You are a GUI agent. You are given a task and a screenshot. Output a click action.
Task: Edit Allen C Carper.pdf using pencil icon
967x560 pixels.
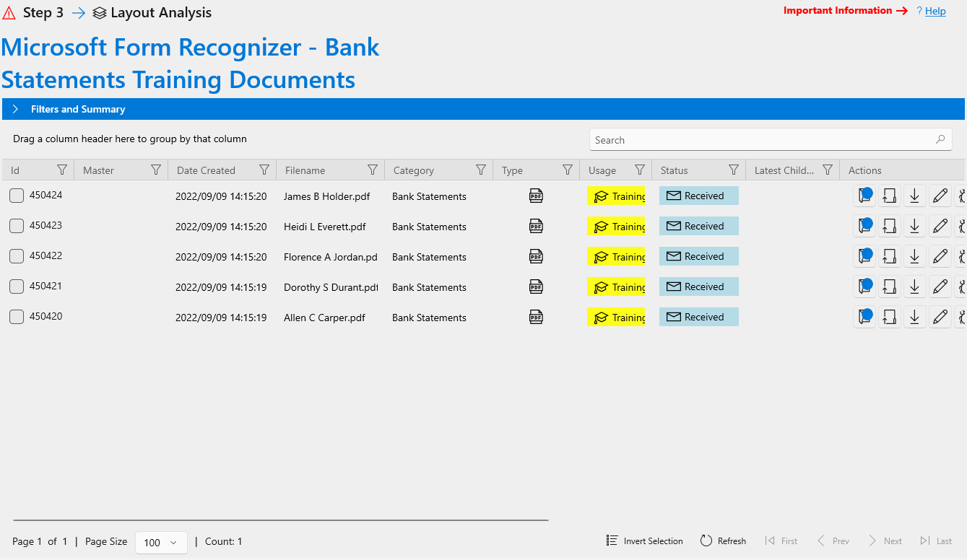pos(940,317)
